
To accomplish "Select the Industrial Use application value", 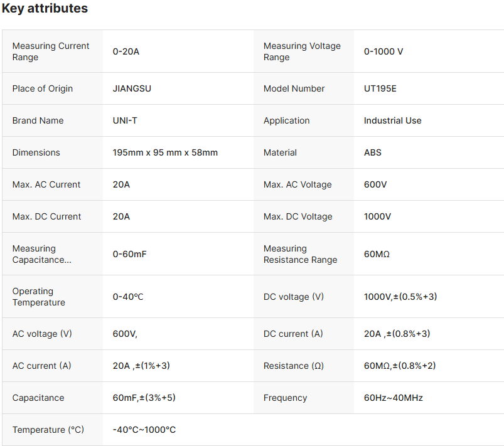I will click(392, 120).
